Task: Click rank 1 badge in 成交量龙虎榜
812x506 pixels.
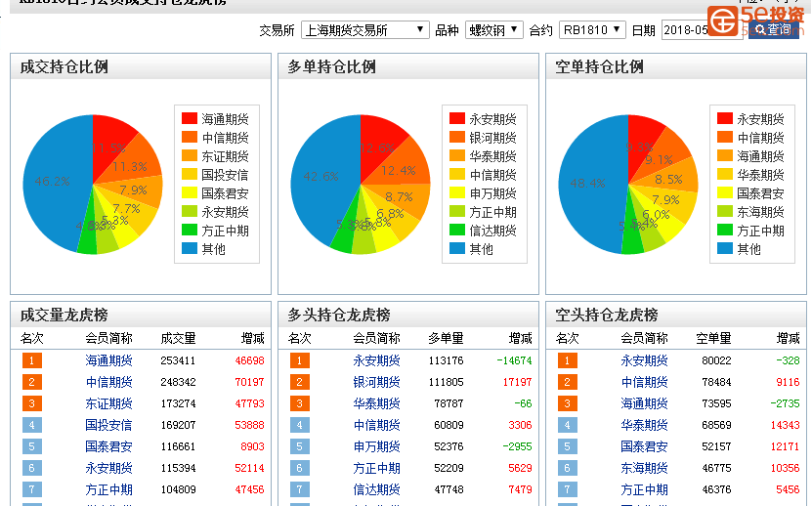Action: click(31, 360)
